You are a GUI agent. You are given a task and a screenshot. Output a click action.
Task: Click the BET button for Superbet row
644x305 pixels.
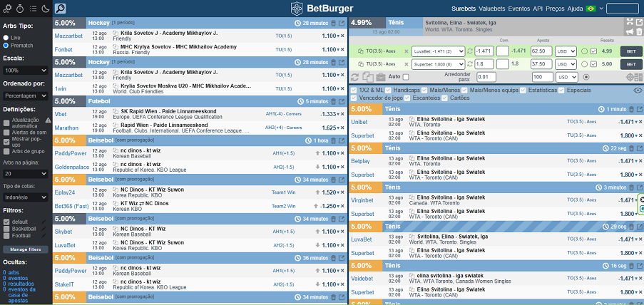[631, 64]
